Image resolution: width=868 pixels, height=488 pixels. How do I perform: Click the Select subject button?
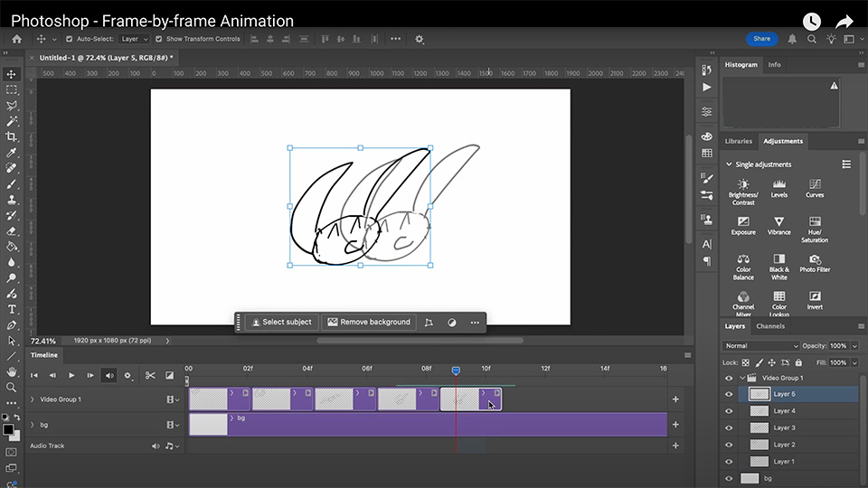pos(281,322)
